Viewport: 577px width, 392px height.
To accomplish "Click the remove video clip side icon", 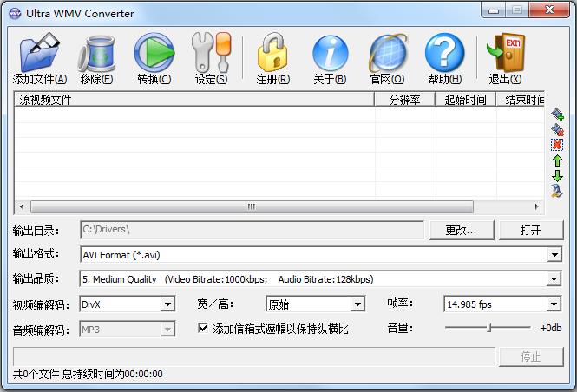I will [x=558, y=130].
